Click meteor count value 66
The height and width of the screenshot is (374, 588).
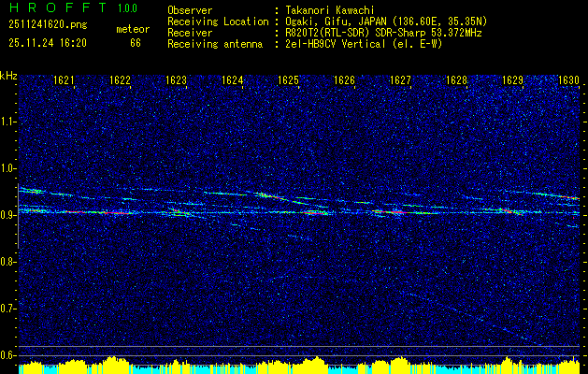click(x=136, y=43)
